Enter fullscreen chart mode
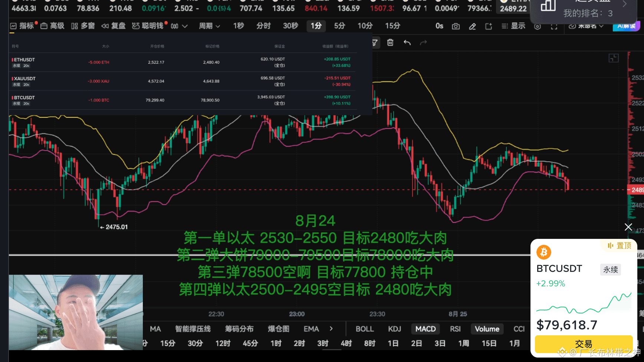644x362 pixels. click(x=554, y=26)
